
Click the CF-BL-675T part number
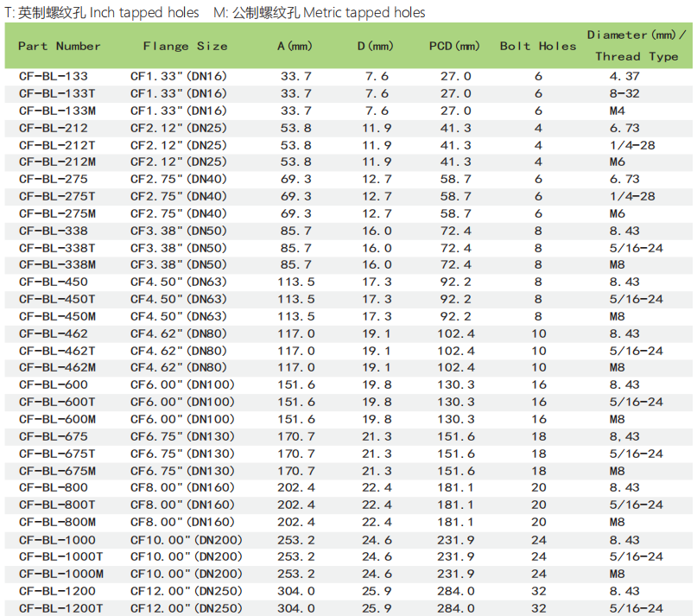[57, 454]
